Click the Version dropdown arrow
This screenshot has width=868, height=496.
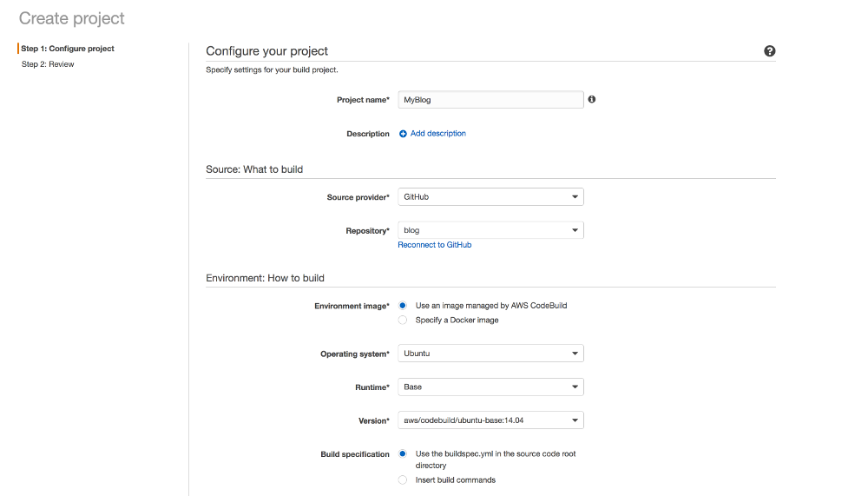[575, 420]
